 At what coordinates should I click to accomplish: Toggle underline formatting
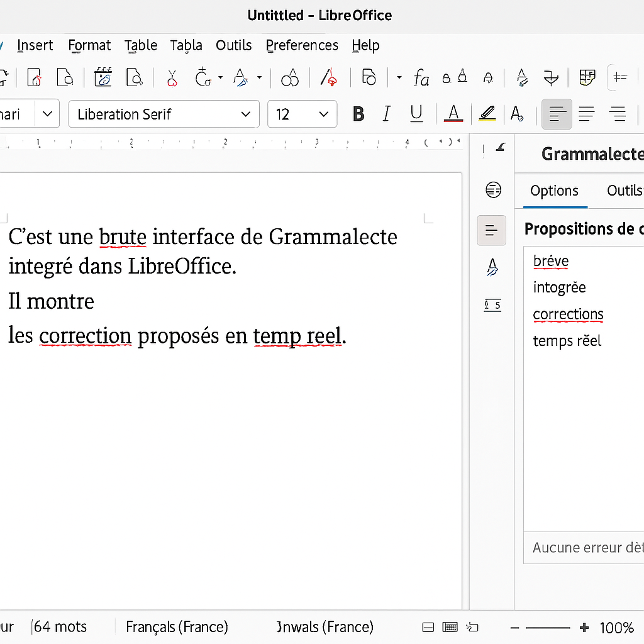pyautogui.click(x=416, y=113)
